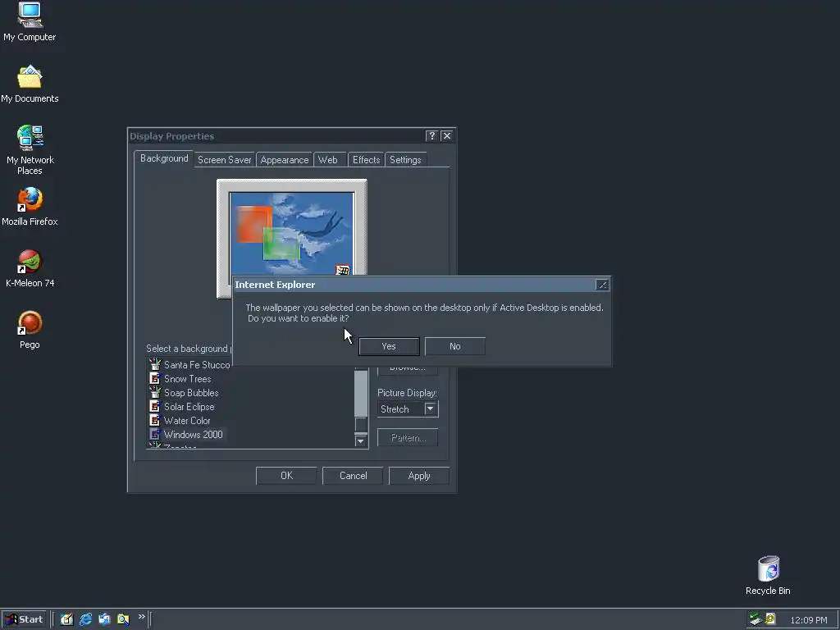Click the Water Color file icon
840x630 pixels.
tap(155, 421)
